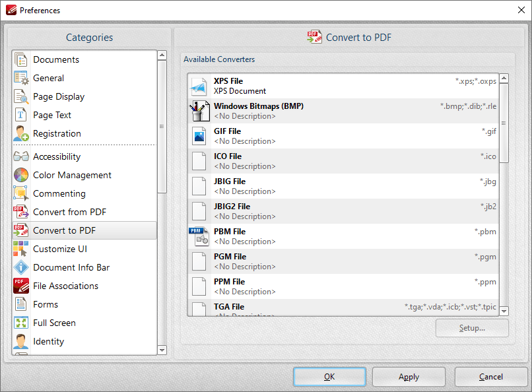The image size is (532, 392).
Task: Click the PGM File blank page icon
Action: pyautogui.click(x=199, y=261)
